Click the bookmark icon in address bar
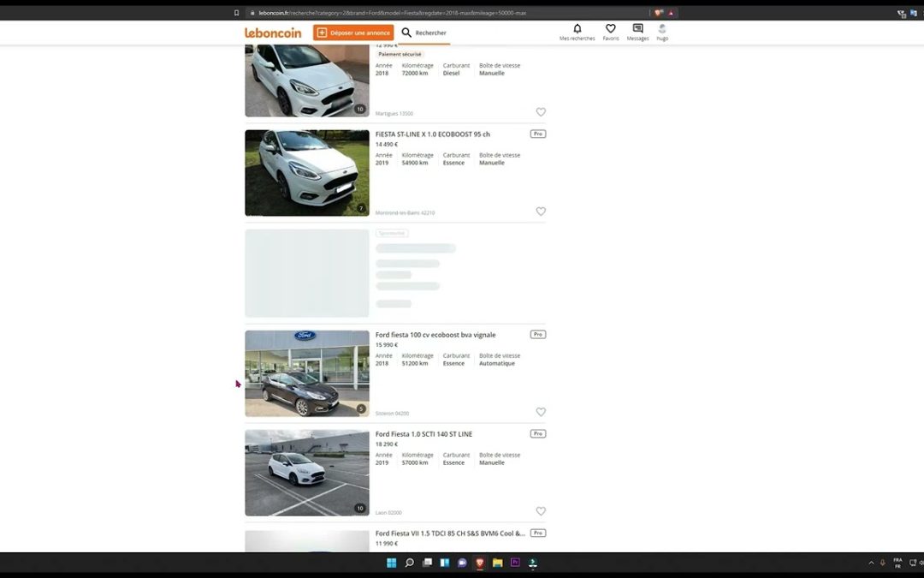 (236, 13)
